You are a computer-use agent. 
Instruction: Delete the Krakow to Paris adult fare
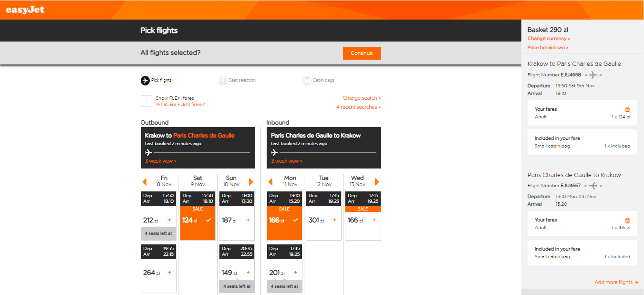coord(627,109)
